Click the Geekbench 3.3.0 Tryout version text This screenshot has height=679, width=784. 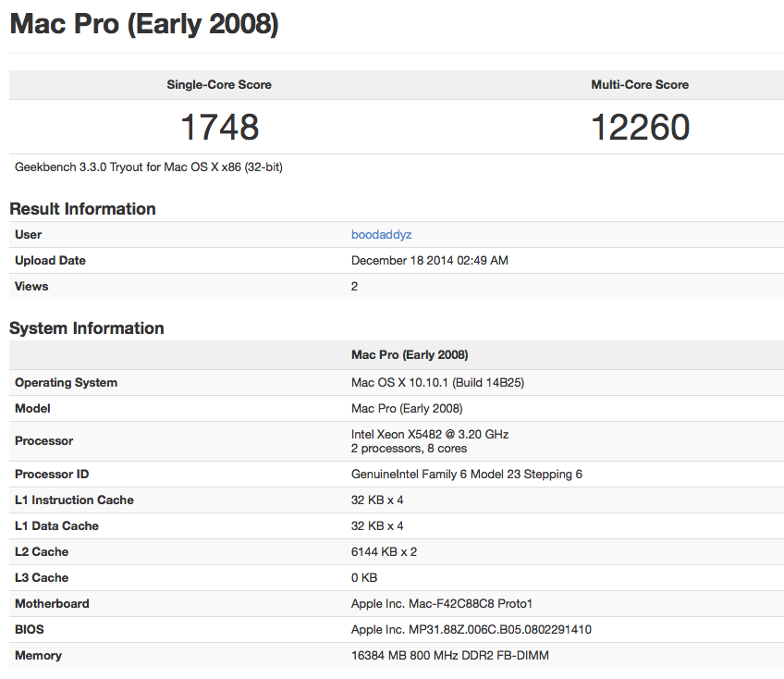tap(155, 167)
